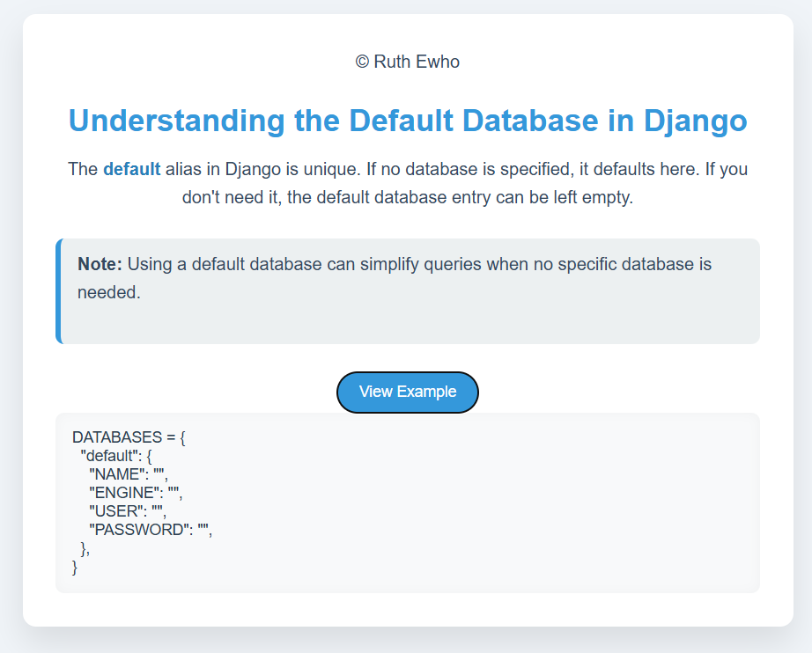Screen dimensions: 812x653
Task: Click the "NAME" entry in code block
Action: point(129,474)
